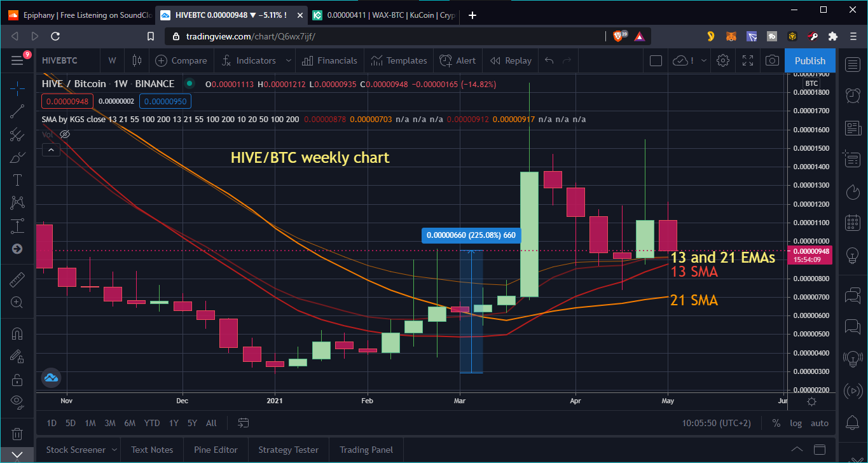This screenshot has height=463, width=868.
Task: Expand the indicators favorites dropdown arrow
Action: (x=288, y=60)
